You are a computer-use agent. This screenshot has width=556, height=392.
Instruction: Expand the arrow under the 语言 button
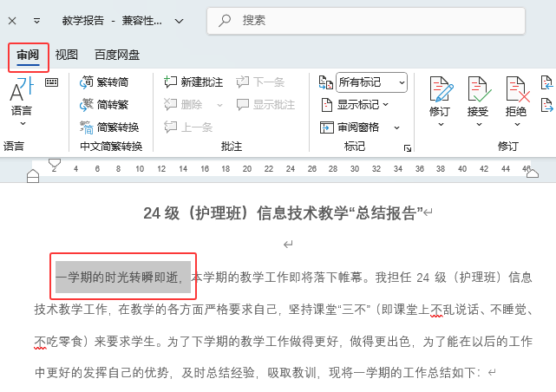click(x=23, y=124)
